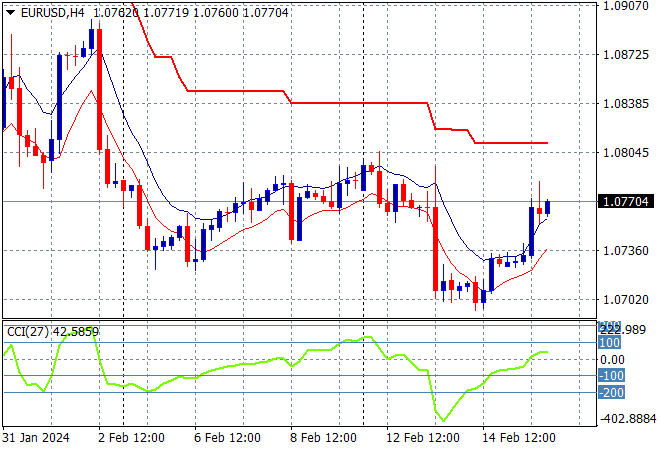Click the 222.989 CCI scale maximum label
Viewport: 660px width, 450px height.
point(623,330)
